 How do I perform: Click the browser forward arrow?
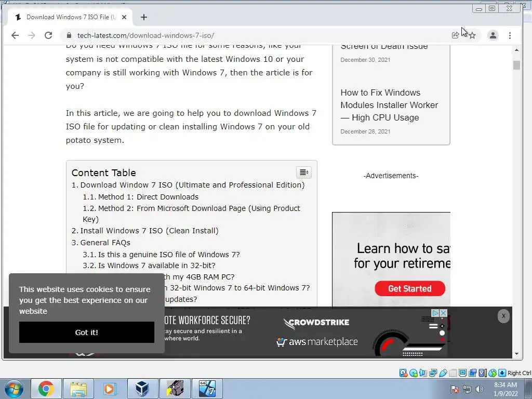point(32,35)
